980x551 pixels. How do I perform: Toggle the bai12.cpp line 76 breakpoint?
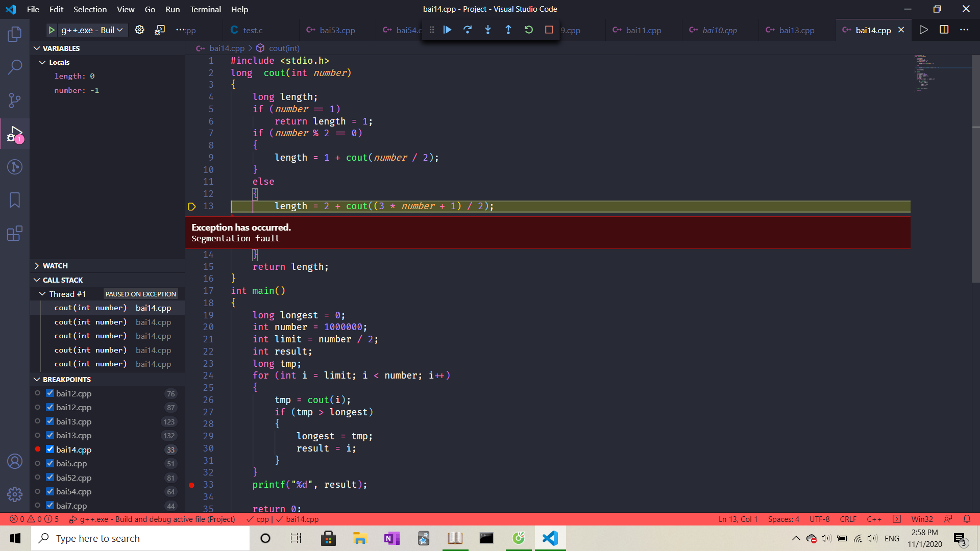[x=50, y=393]
